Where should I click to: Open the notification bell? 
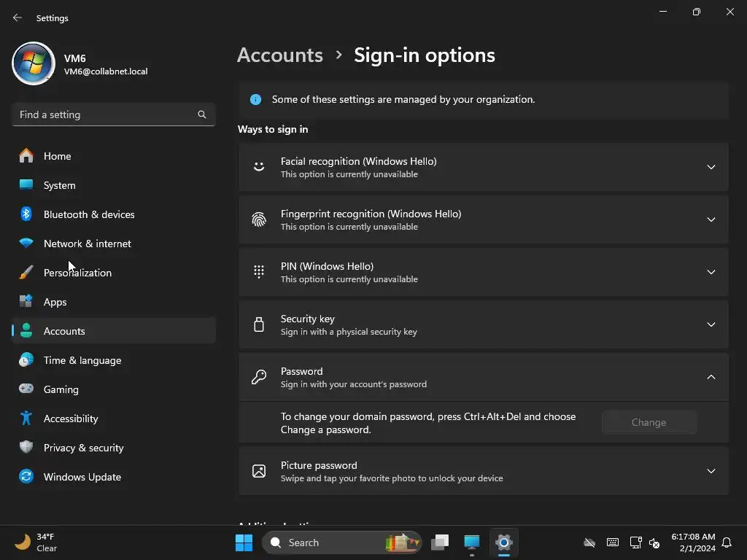727,542
